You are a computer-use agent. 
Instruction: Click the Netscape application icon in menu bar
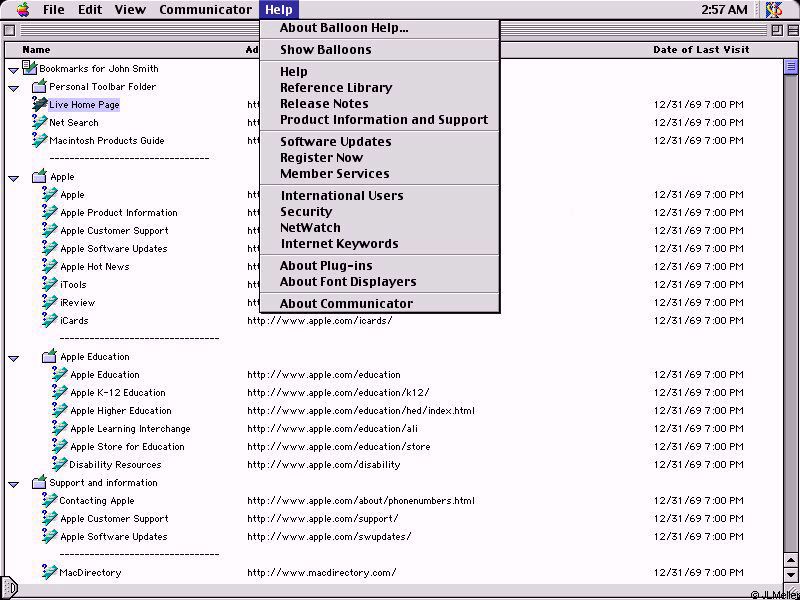[x=775, y=10]
